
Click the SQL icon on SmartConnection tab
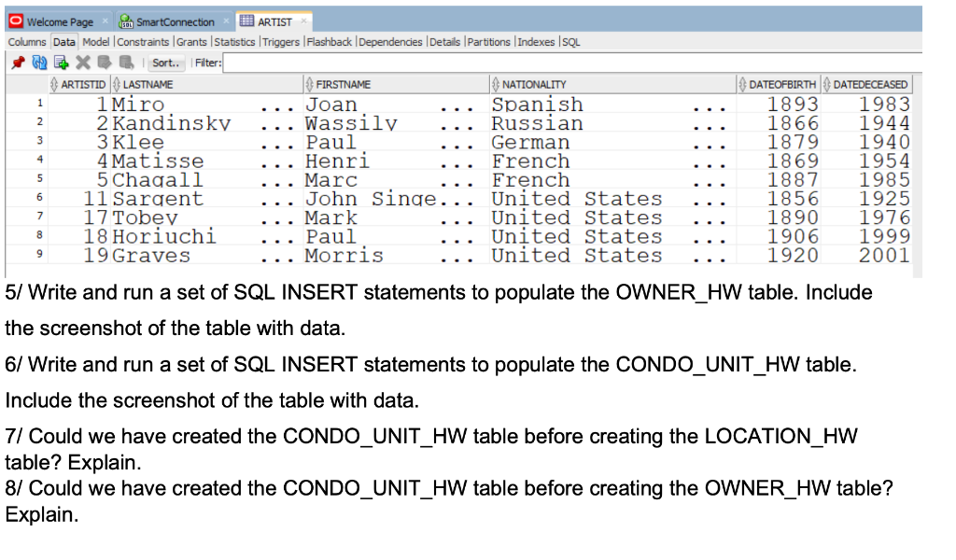[x=126, y=21]
